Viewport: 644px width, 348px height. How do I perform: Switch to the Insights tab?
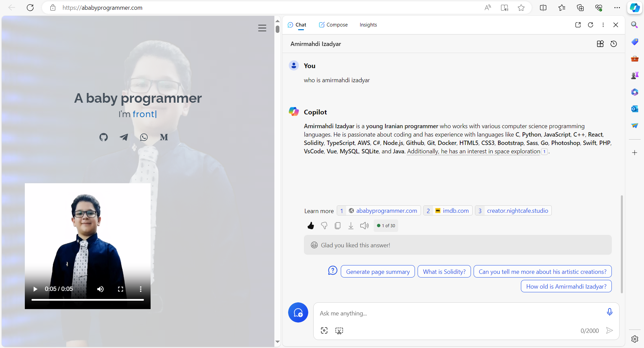(368, 25)
